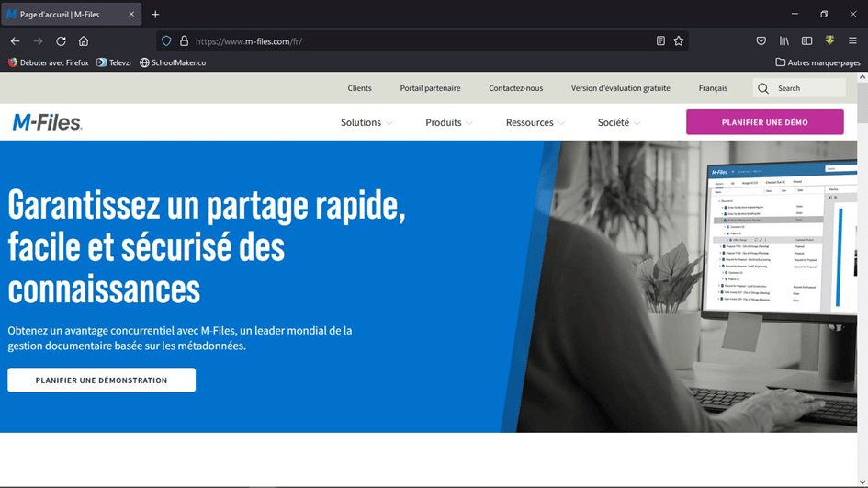The width and height of the screenshot is (868, 488).
Task: Open the Contactez-nous link
Action: click(515, 88)
